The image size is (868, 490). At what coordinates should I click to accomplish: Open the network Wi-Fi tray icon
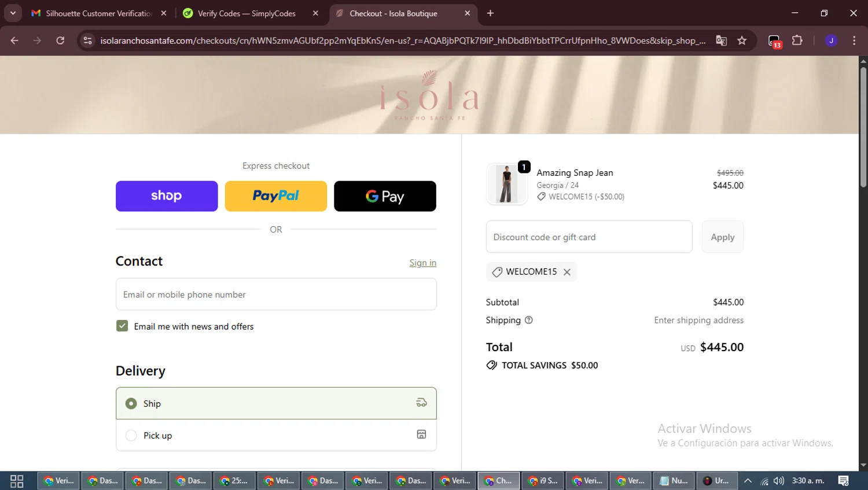click(764, 481)
